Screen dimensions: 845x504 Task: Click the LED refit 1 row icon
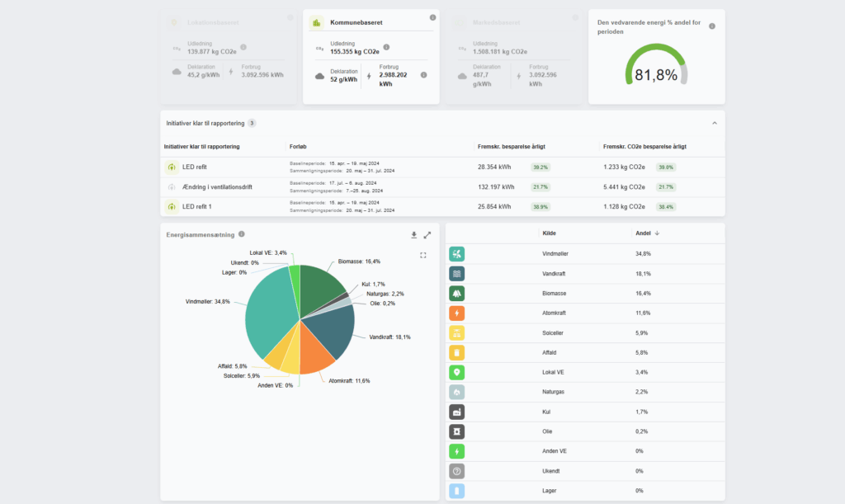tap(172, 207)
